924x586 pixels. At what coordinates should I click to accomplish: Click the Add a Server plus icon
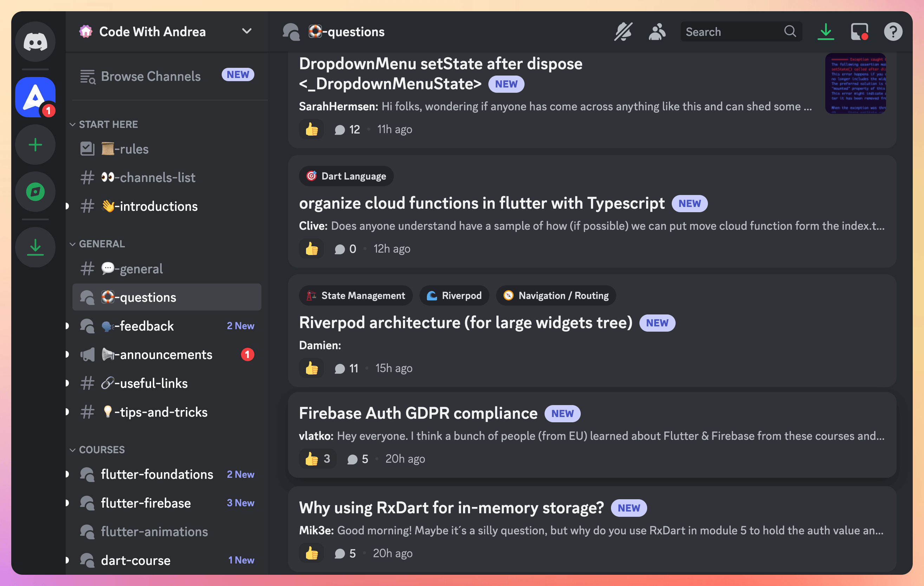tap(35, 145)
